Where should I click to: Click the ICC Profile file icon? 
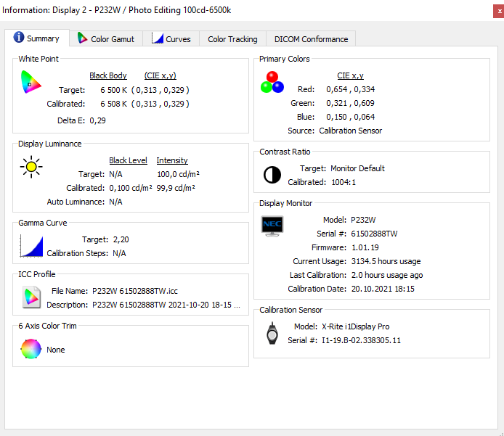pos(31,297)
